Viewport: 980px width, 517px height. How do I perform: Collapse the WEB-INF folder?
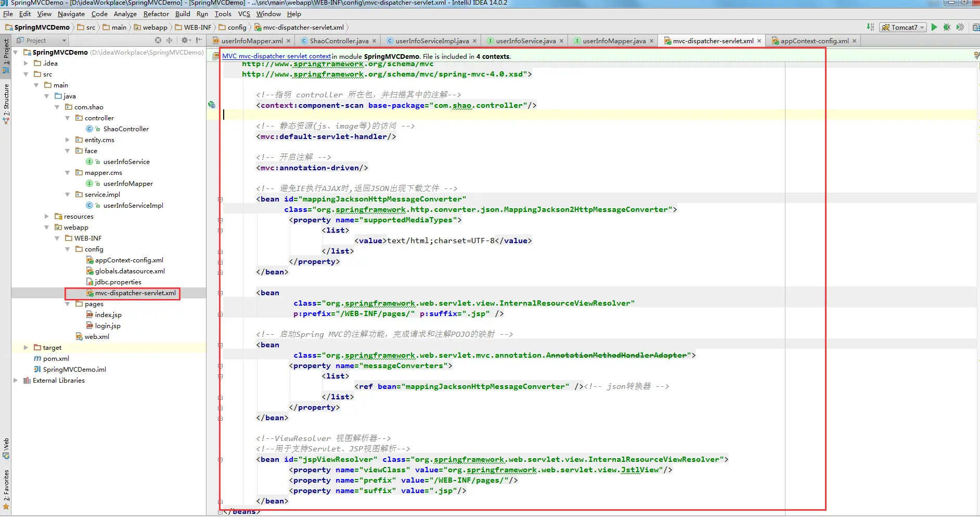pos(57,238)
